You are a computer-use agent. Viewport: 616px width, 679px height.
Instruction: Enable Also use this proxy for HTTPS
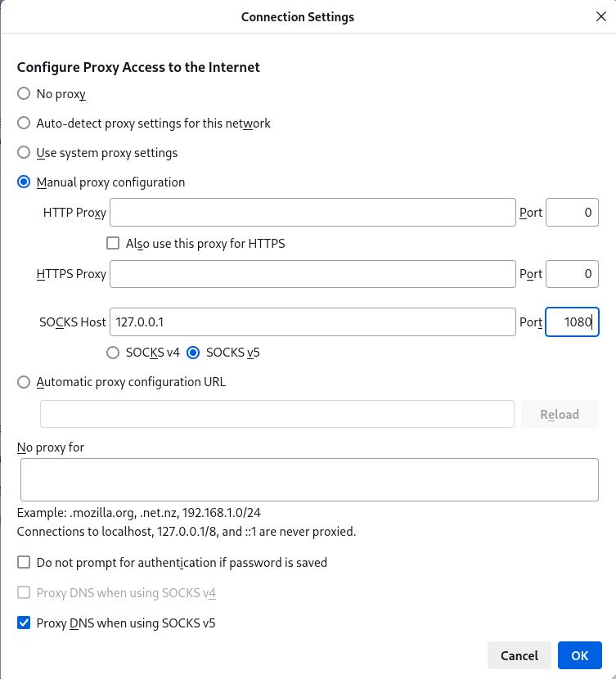[114, 243]
